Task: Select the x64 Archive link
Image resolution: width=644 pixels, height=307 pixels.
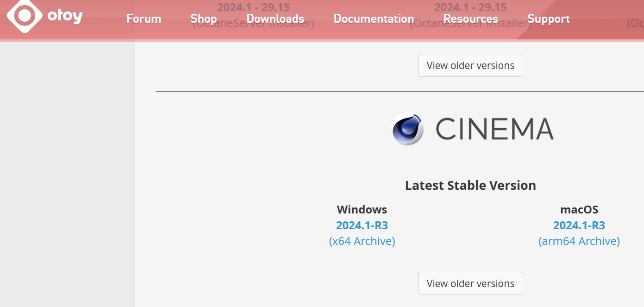Action: [x=362, y=241]
